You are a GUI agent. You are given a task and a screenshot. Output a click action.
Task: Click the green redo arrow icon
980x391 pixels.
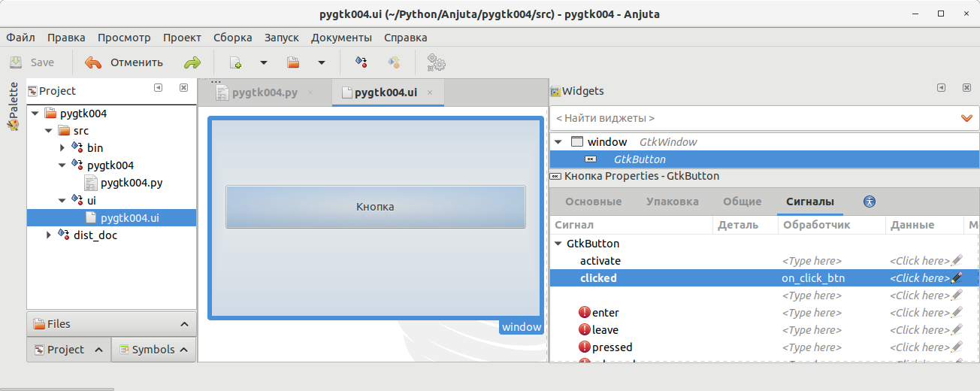click(x=192, y=62)
